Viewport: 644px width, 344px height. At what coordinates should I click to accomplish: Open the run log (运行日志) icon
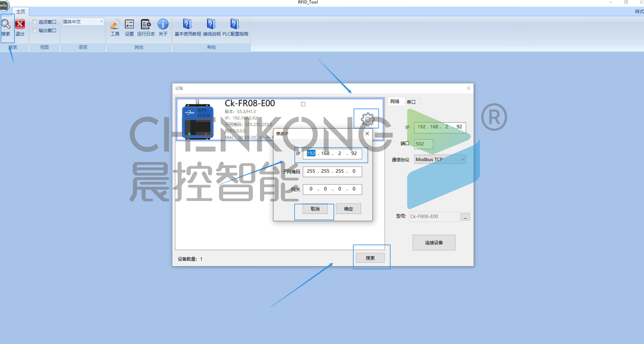[146, 24]
